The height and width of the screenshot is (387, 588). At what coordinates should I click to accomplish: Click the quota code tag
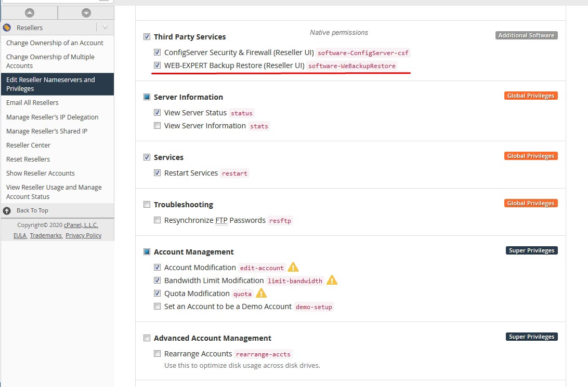(242, 293)
